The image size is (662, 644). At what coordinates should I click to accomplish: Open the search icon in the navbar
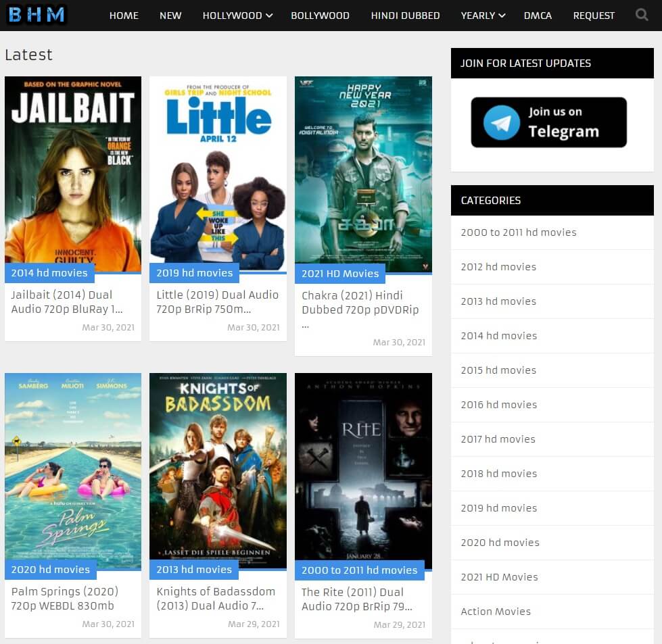[x=641, y=15]
